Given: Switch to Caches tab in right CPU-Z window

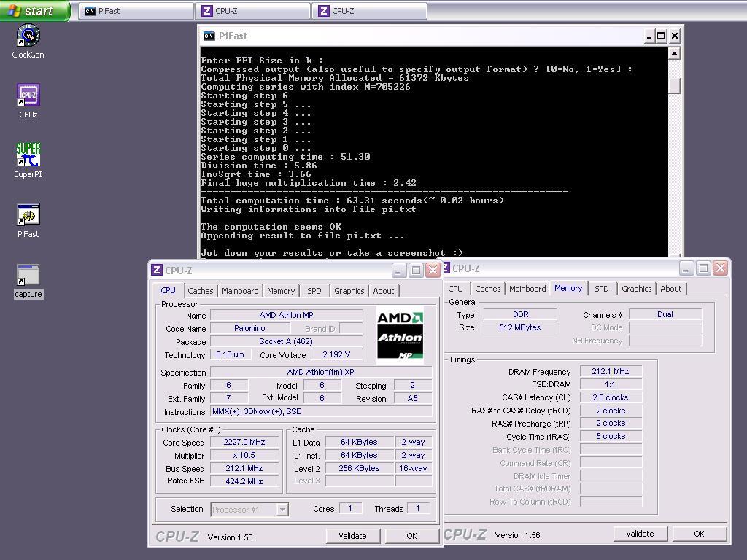Looking at the screenshot, I should 488,289.
